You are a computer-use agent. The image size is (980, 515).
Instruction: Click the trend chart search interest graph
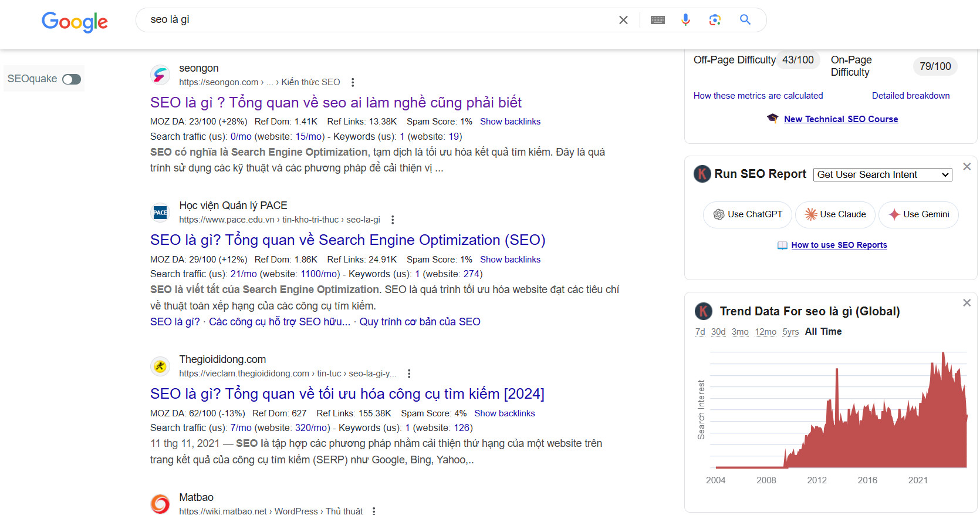838,410
